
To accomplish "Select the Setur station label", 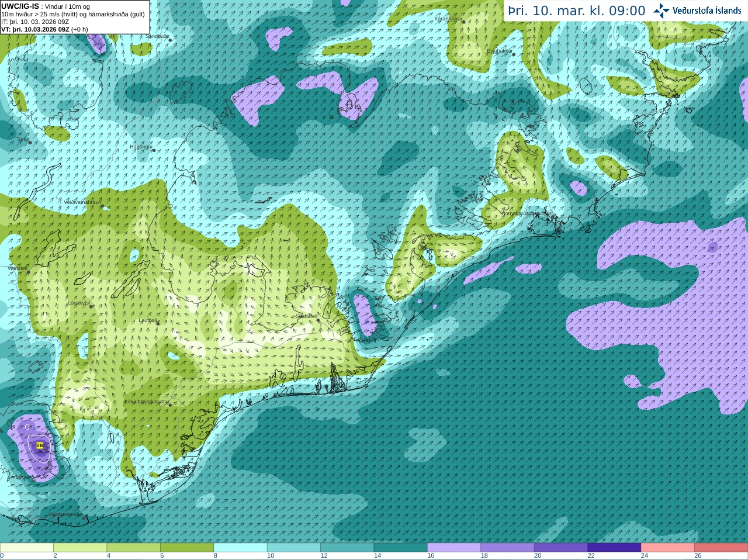I will (x=23, y=140).
